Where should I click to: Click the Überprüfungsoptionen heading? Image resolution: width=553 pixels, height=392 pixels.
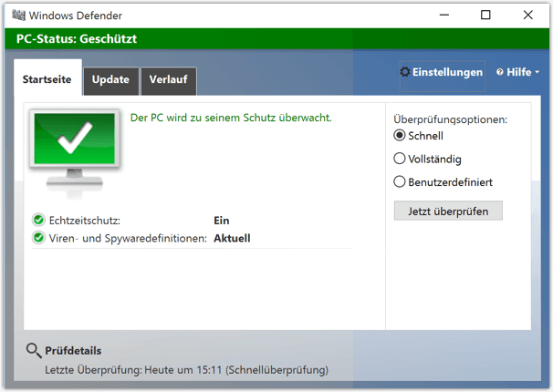point(451,119)
